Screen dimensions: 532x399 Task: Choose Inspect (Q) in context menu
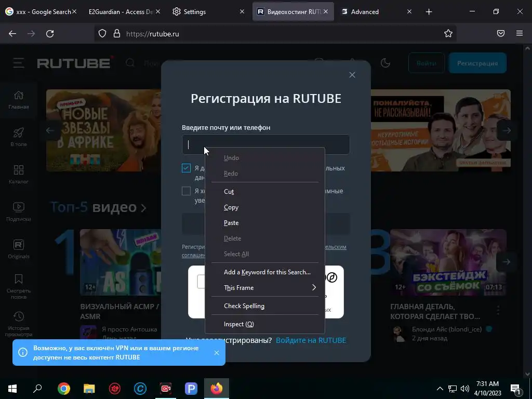coord(265,324)
